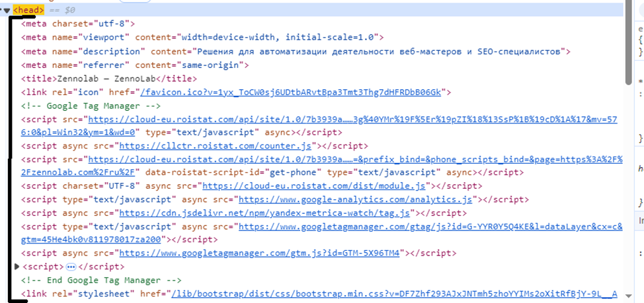644x303 pixels.
Task: Open the roistat dist/module.js link
Action: (x=314, y=186)
